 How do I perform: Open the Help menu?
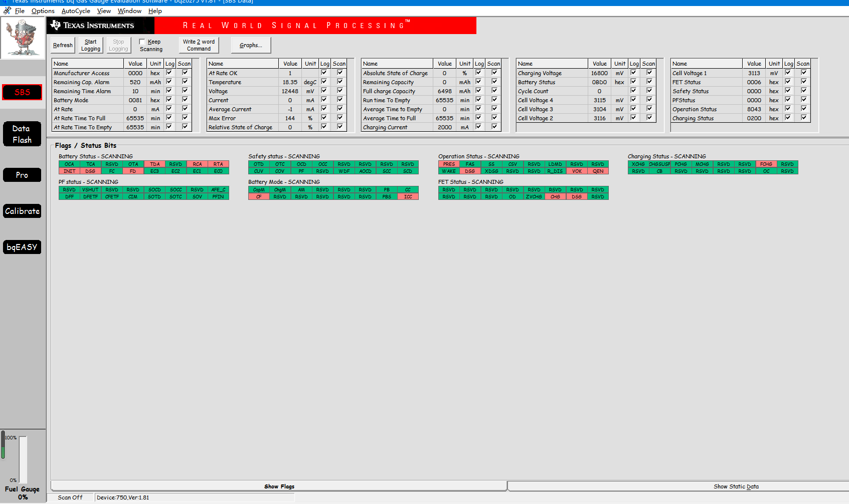155,11
